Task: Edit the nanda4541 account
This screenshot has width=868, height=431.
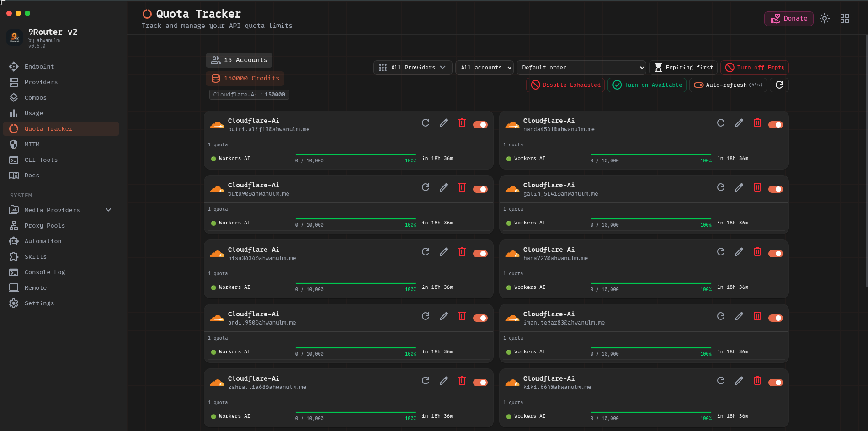Action: pos(739,123)
